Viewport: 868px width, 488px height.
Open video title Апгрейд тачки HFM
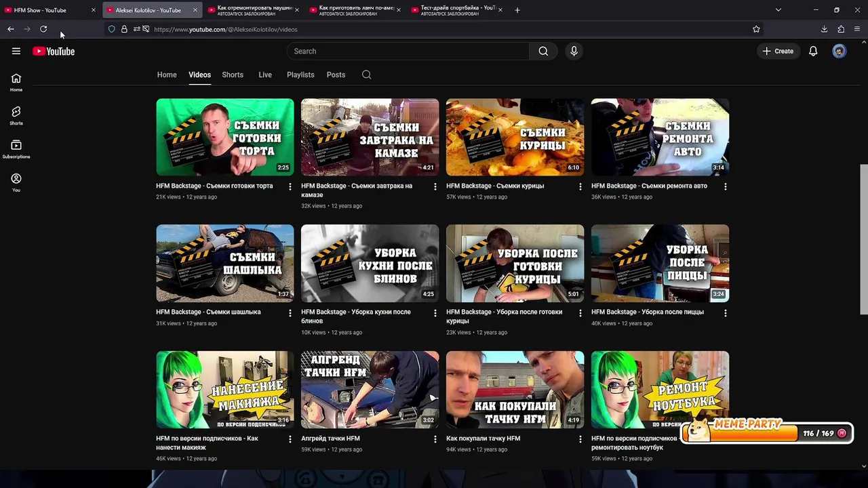pyautogui.click(x=330, y=439)
